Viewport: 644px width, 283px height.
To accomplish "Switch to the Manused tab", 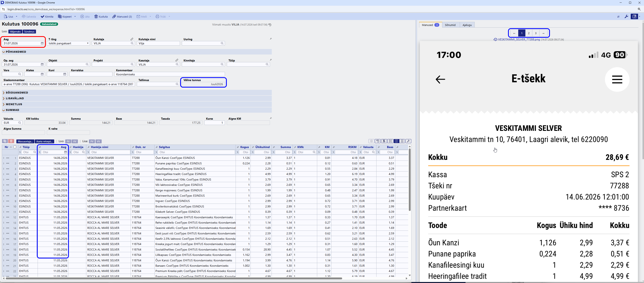I will (430, 25).
